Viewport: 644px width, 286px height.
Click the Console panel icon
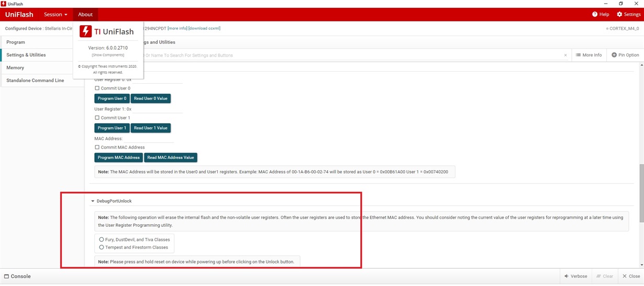(x=6, y=276)
